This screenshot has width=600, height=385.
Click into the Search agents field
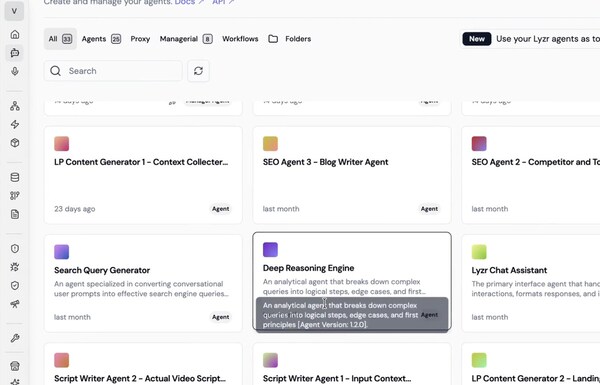[x=113, y=71]
